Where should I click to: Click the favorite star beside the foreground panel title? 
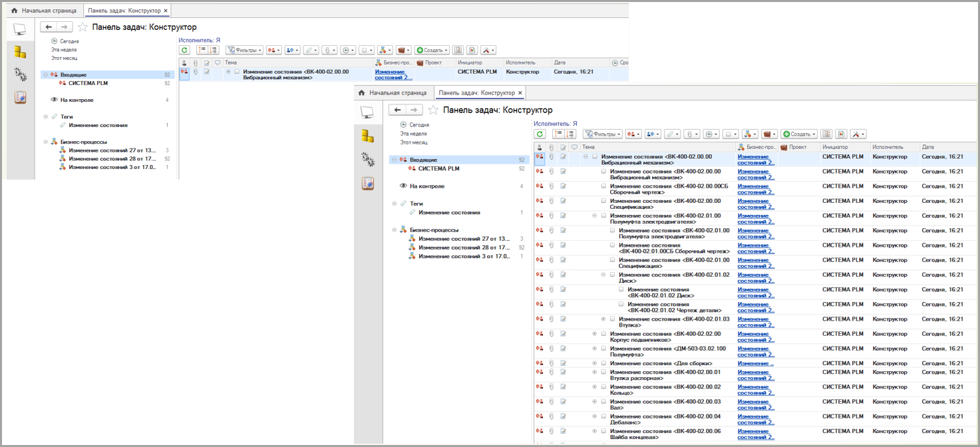pyautogui.click(x=433, y=110)
